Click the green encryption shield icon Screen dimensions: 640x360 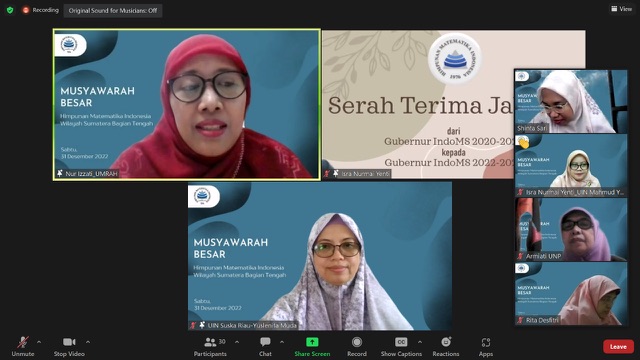10,10
